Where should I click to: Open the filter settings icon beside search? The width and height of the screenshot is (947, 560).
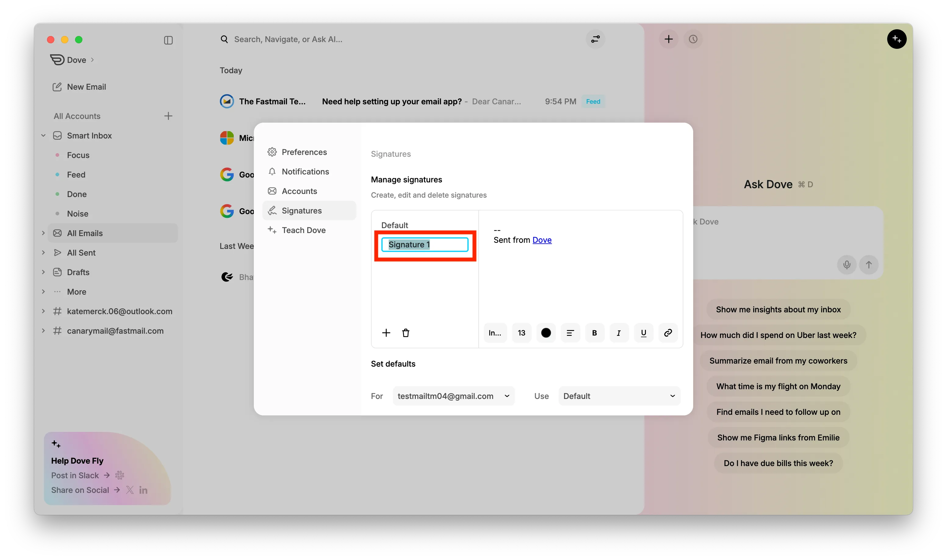click(x=595, y=39)
